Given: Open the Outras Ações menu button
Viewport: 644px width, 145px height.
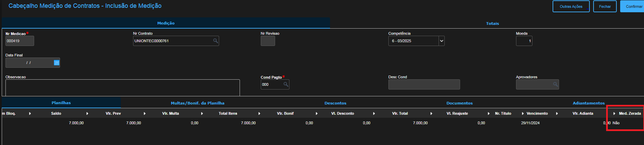Looking at the screenshot, I should tap(571, 6).
